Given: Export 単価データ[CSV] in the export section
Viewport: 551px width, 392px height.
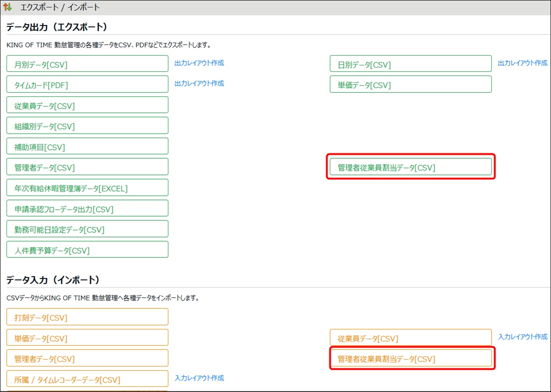Looking at the screenshot, I should [410, 84].
